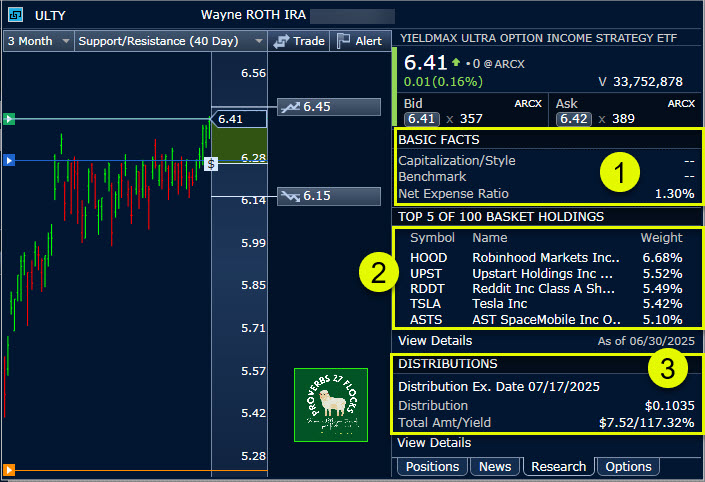The height and width of the screenshot is (482, 705).
Task: Click the Bid price 6.41 box
Action: (x=419, y=118)
